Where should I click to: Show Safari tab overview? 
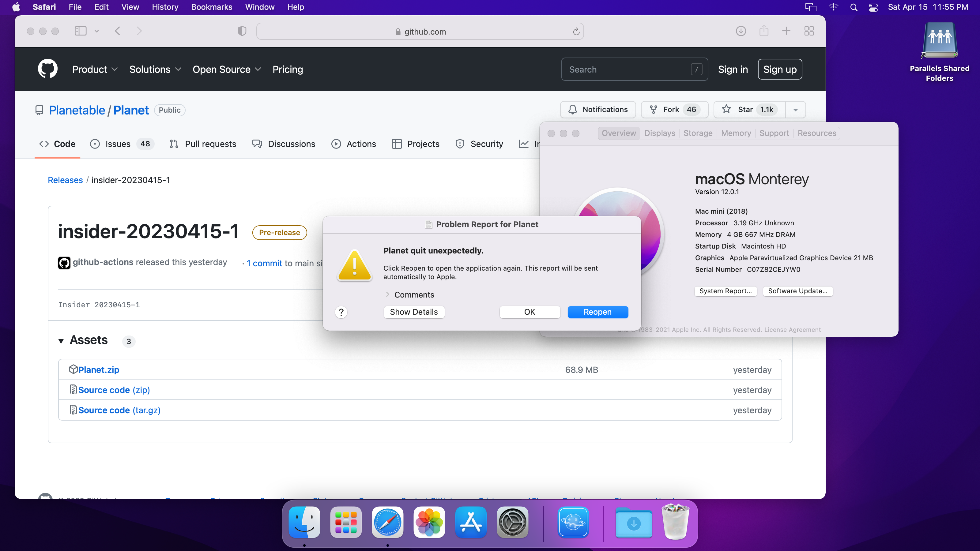[x=809, y=31]
